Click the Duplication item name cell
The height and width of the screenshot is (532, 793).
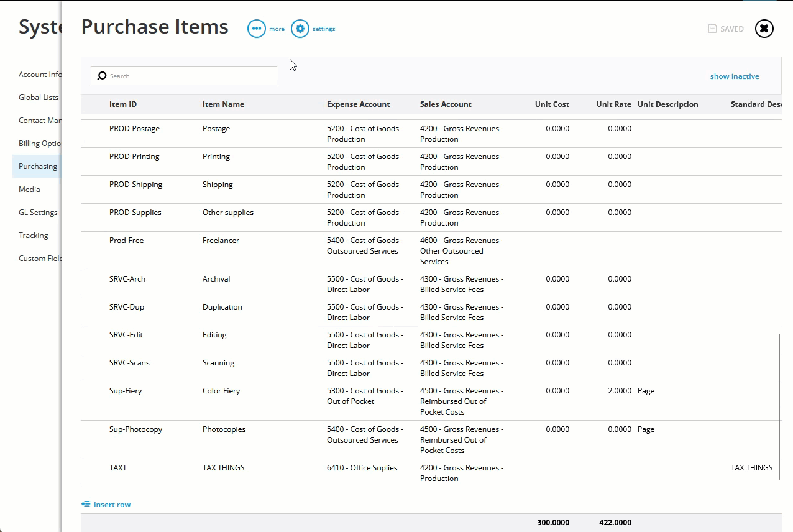(222, 307)
